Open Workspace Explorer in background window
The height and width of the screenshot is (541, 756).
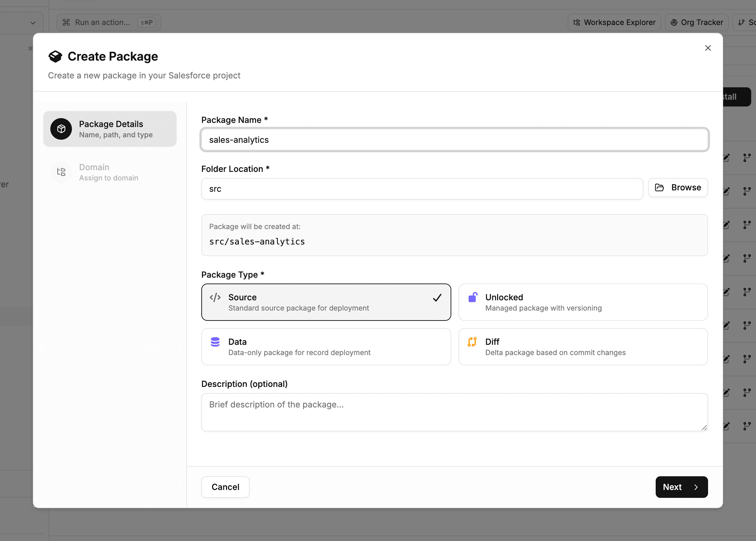click(x=614, y=22)
